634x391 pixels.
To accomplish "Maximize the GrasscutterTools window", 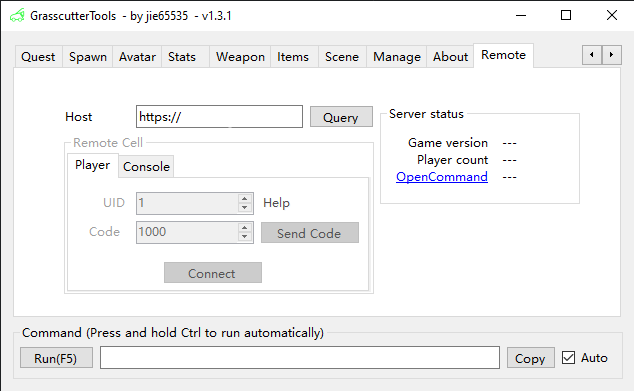I will click(566, 16).
